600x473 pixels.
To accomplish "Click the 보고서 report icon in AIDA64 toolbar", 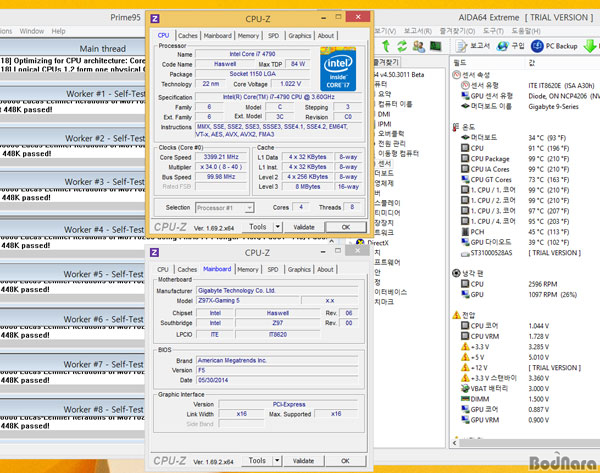I will click(461, 46).
